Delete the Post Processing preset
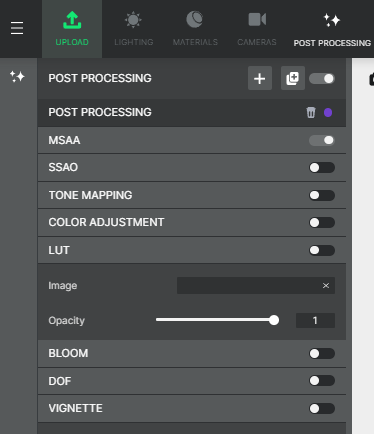Screen dimensions: 374x434 coord(311,112)
